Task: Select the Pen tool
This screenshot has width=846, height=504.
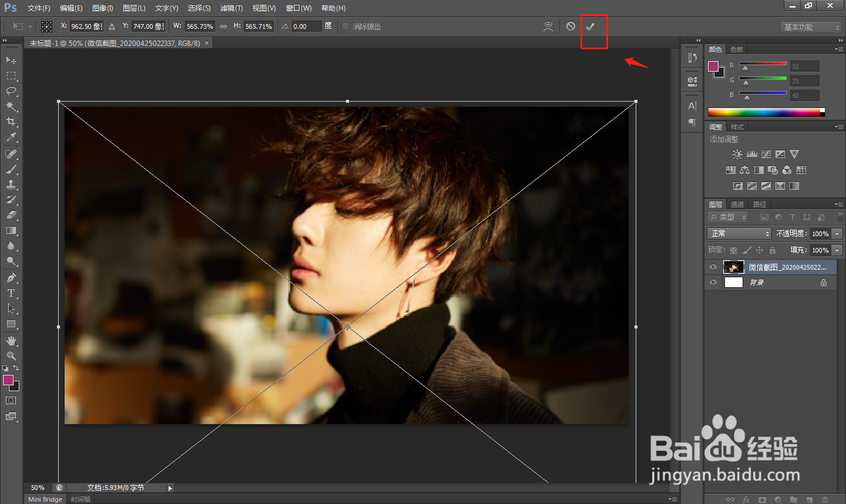Action: click(x=11, y=278)
